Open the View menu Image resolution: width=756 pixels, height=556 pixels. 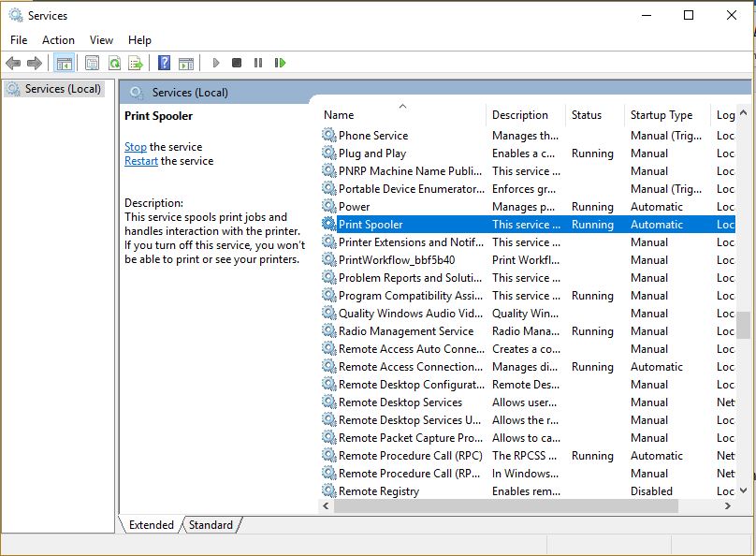[101, 39]
